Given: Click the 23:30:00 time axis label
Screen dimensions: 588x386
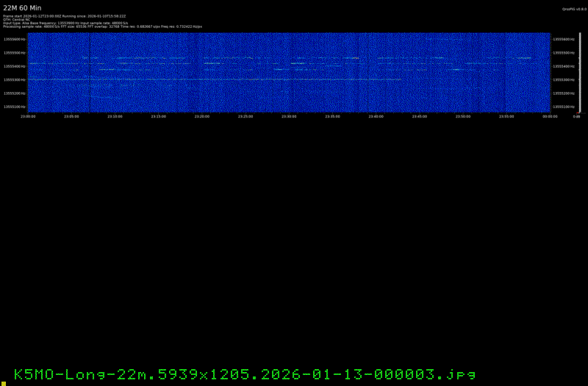Looking at the screenshot, I should point(289,116).
